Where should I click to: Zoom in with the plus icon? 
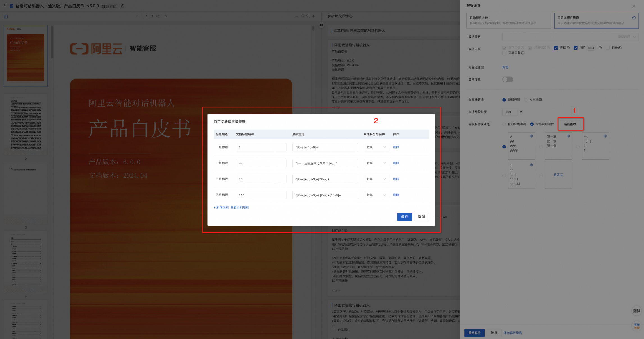[314, 16]
